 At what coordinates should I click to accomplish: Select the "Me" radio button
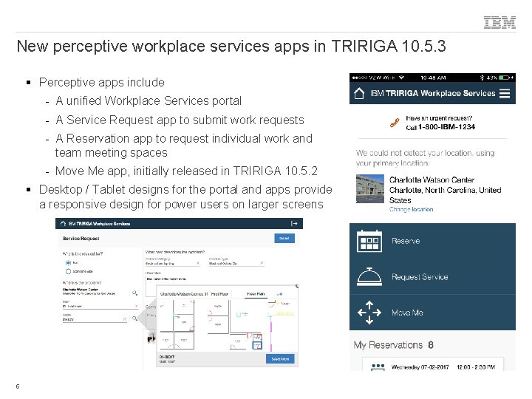click(68, 263)
